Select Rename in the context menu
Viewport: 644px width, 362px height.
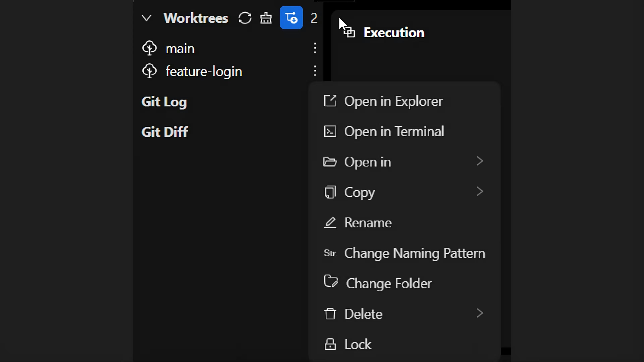tap(367, 223)
